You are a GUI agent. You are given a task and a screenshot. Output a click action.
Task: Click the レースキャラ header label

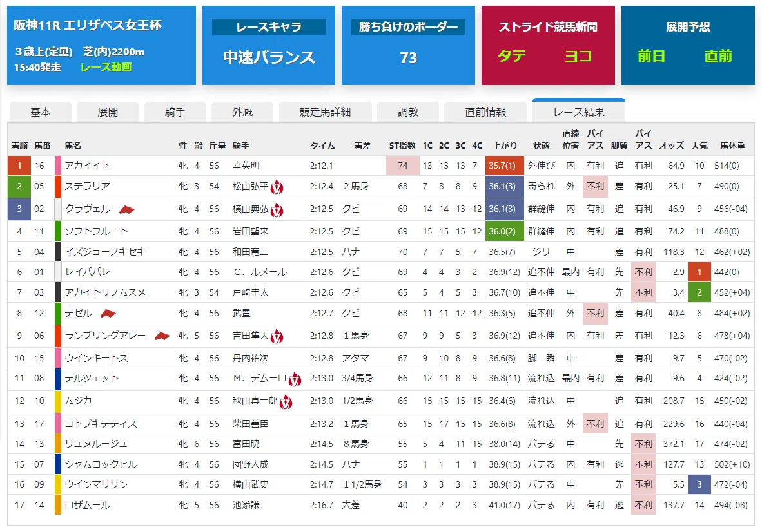click(x=269, y=26)
